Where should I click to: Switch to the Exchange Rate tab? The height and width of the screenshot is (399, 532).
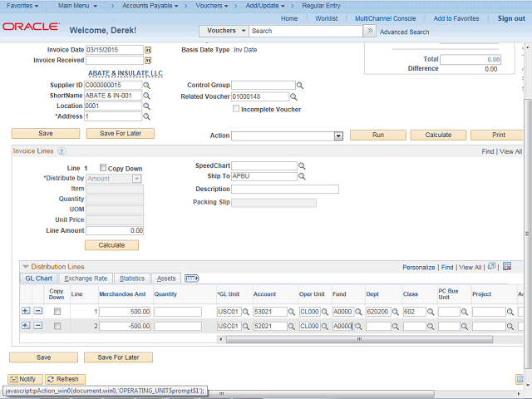coord(86,278)
